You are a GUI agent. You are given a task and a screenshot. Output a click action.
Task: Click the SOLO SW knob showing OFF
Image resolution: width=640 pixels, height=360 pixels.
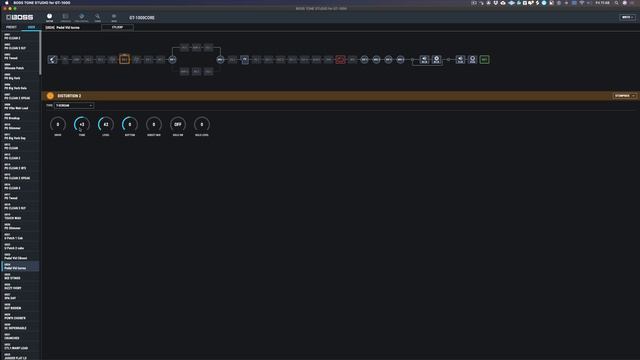coord(178,124)
